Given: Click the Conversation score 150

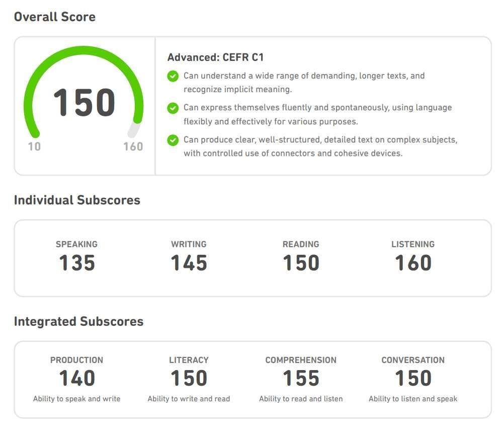Looking at the screenshot, I should [413, 378].
